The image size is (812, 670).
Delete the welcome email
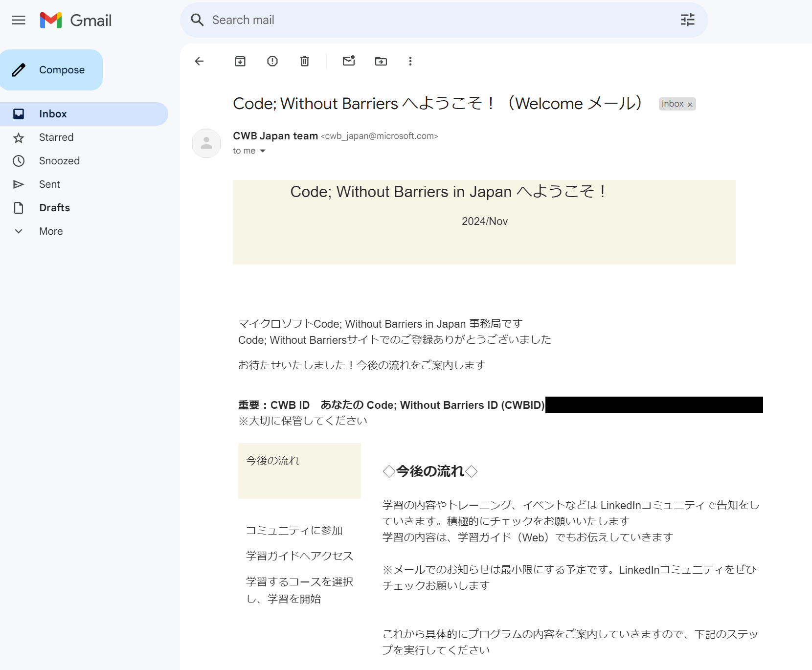[304, 61]
